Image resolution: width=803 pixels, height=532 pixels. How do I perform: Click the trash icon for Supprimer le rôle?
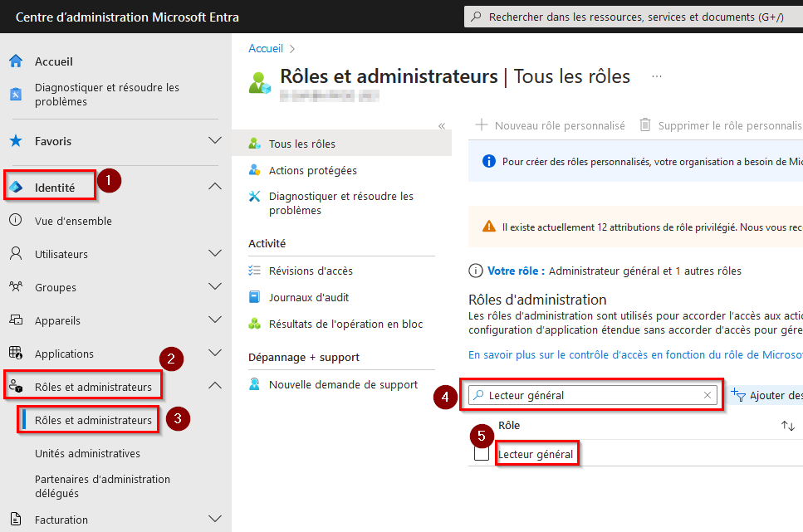pos(645,125)
